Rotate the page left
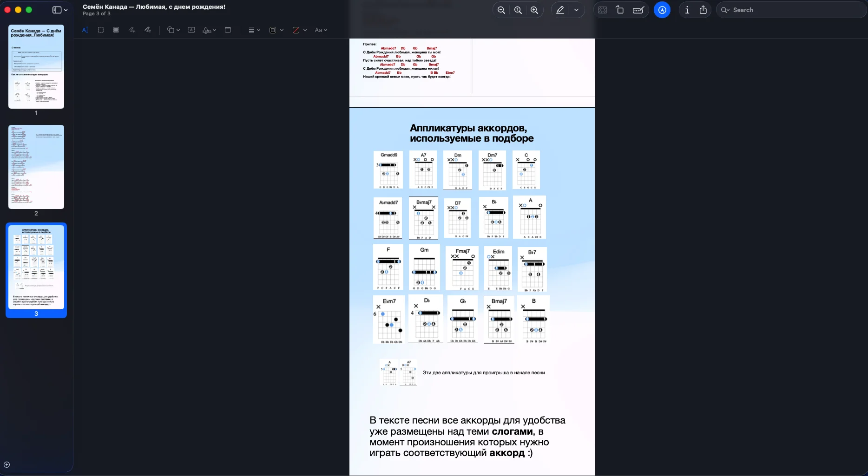The width and height of the screenshot is (868, 476). click(x=620, y=10)
